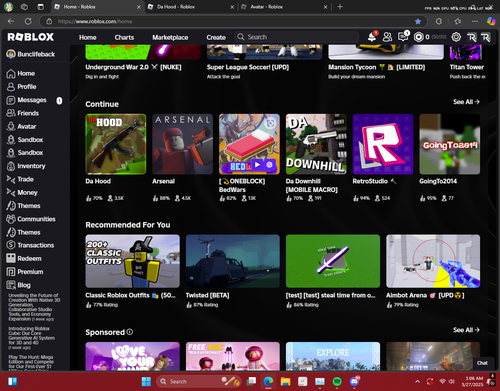Image resolution: width=500 pixels, height=391 pixels.
Task: Expand the system tray hidden icons chevron
Action: [x=417, y=381]
